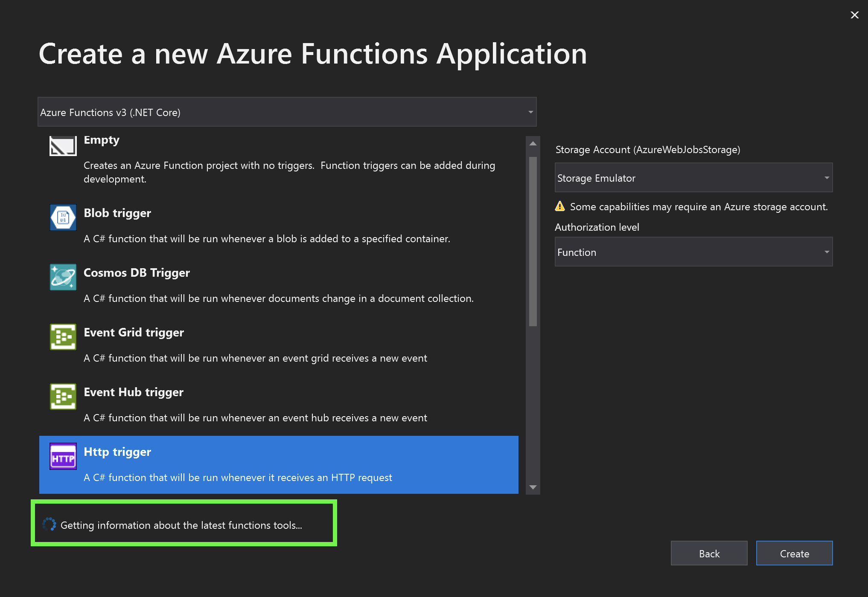Click the spinning progress indicator icon
Viewport: 868px width, 597px height.
coord(50,525)
